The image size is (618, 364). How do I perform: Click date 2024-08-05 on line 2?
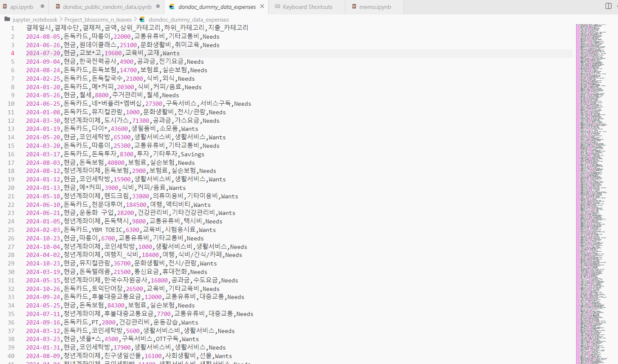43,37
